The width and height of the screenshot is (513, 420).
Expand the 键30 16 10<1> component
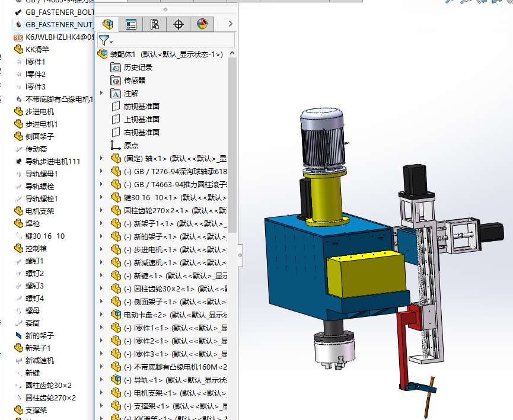[101, 197]
